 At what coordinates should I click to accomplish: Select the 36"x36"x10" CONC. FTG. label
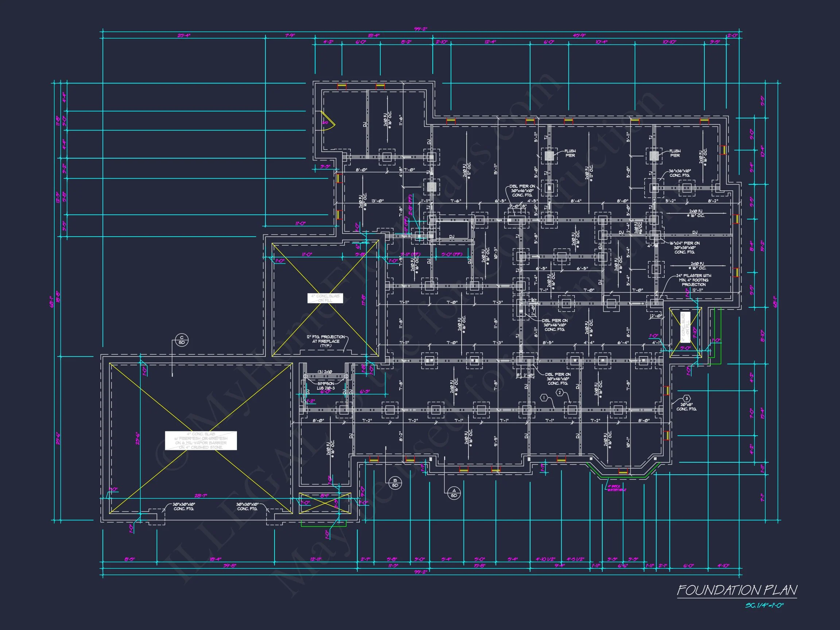click(x=680, y=173)
